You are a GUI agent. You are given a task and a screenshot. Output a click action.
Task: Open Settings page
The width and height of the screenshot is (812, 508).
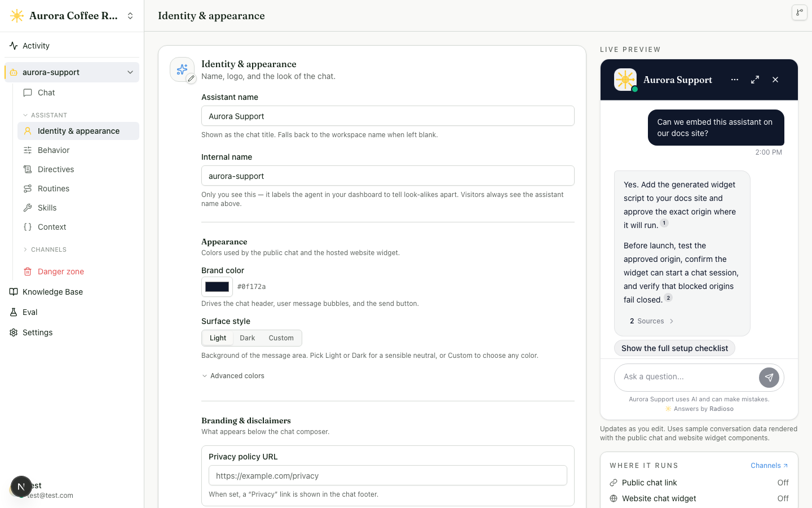coord(72,332)
